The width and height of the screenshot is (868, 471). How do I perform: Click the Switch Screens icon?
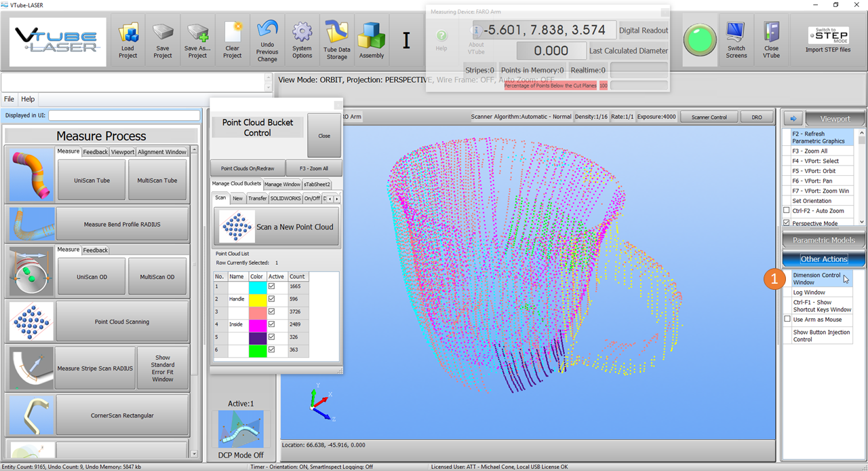tap(736, 41)
